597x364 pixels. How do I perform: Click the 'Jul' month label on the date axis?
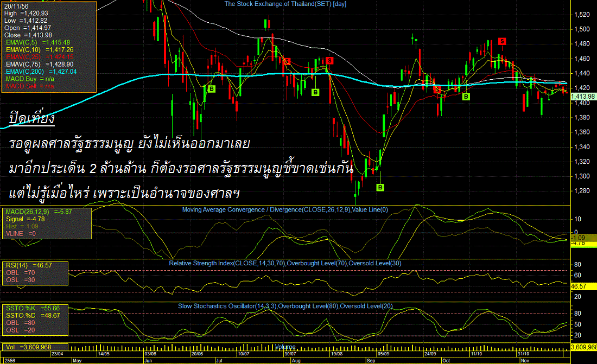(x=219, y=361)
